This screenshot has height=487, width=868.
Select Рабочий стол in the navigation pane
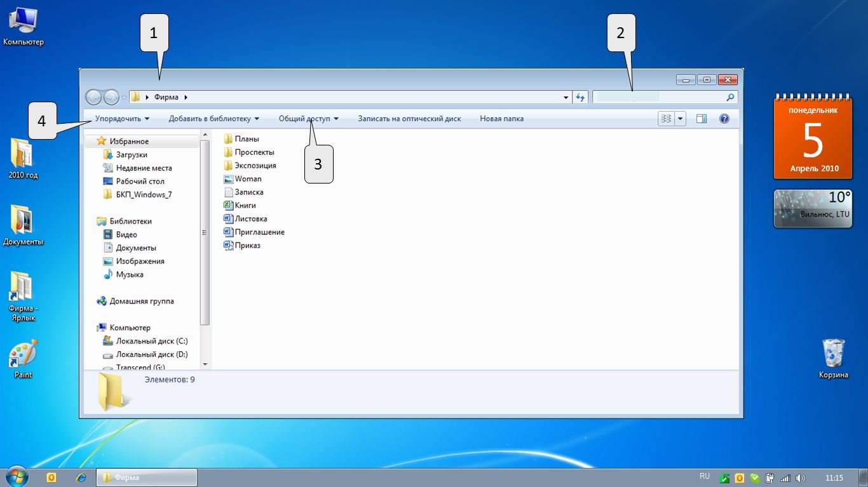(x=140, y=182)
